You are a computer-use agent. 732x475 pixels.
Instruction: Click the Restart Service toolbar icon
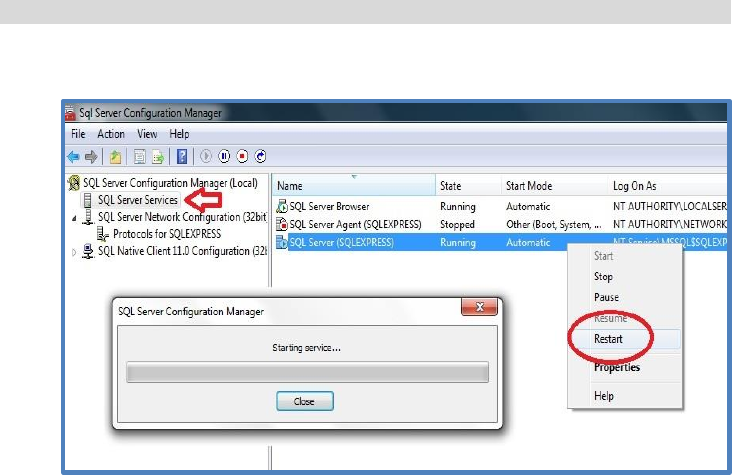(x=260, y=156)
